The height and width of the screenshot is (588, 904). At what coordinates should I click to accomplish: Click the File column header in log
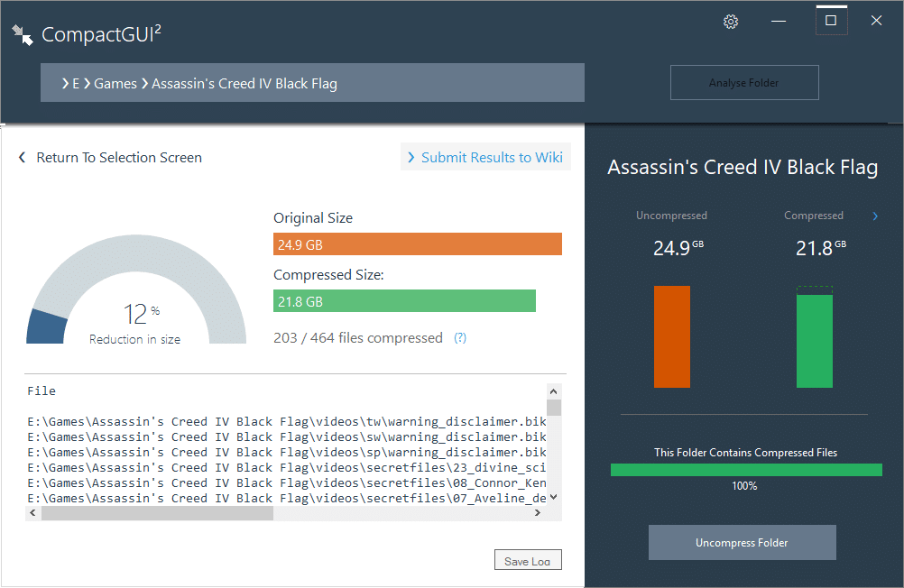tap(42, 390)
